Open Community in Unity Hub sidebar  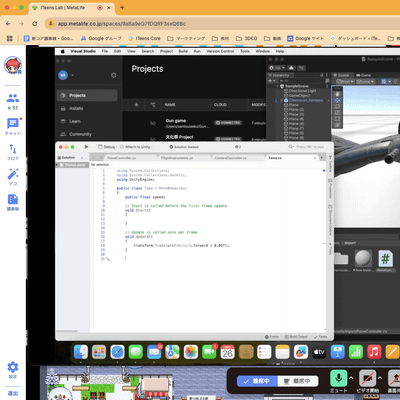point(87,134)
